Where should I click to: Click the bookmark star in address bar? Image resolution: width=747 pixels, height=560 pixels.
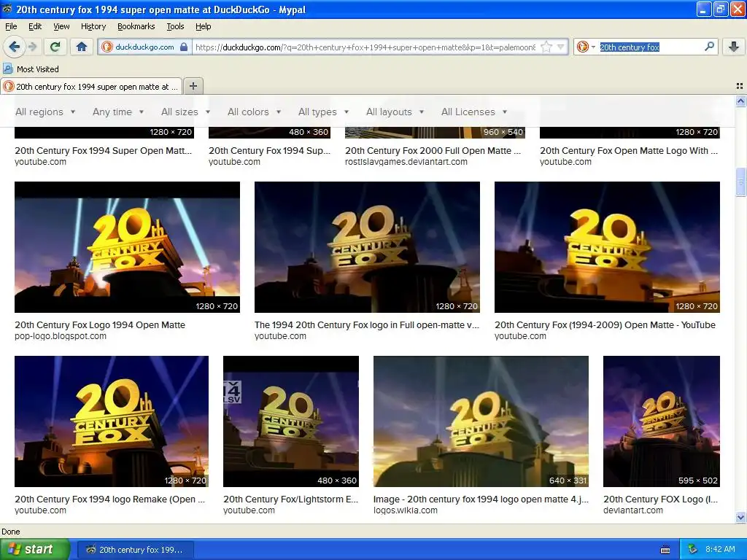(546, 47)
